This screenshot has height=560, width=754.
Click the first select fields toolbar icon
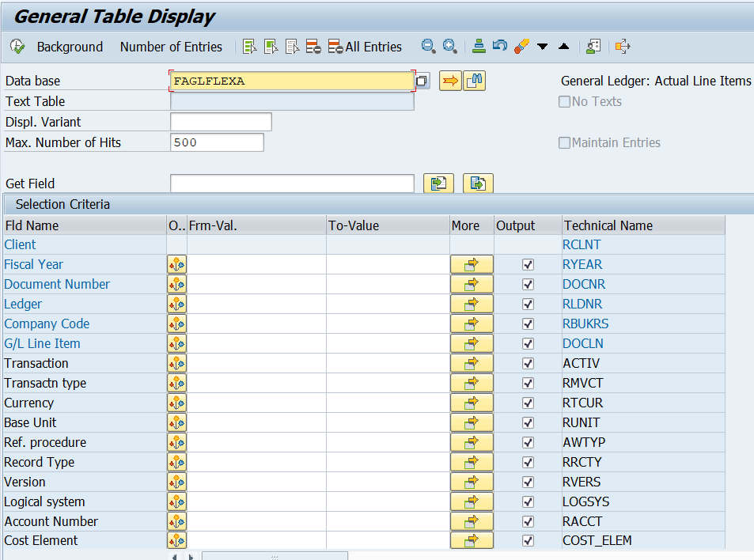tap(249, 47)
